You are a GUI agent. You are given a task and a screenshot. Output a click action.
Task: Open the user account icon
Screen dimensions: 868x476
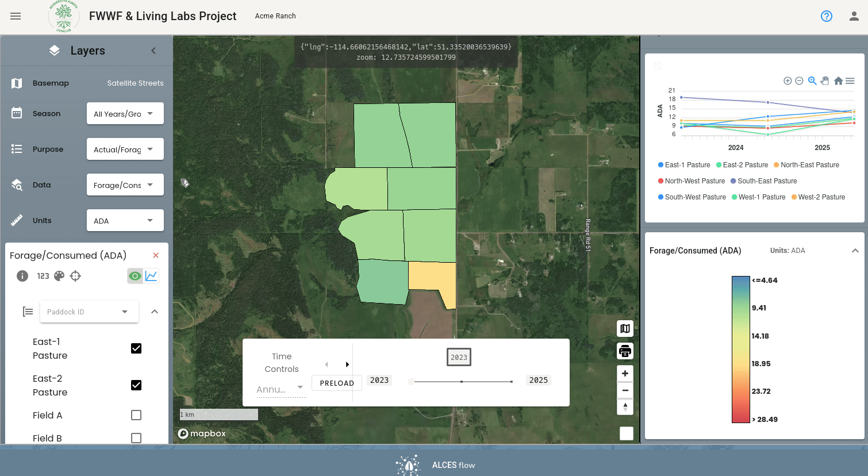(x=854, y=16)
